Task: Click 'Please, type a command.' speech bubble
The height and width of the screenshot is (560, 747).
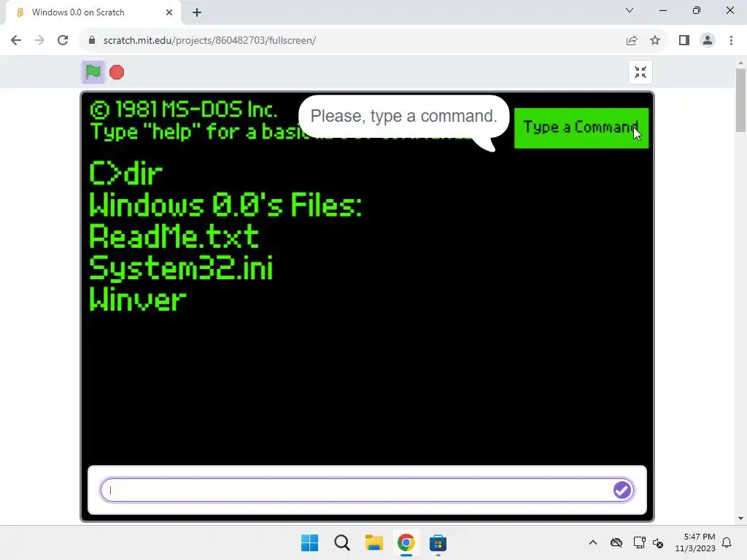Action: pos(404,116)
